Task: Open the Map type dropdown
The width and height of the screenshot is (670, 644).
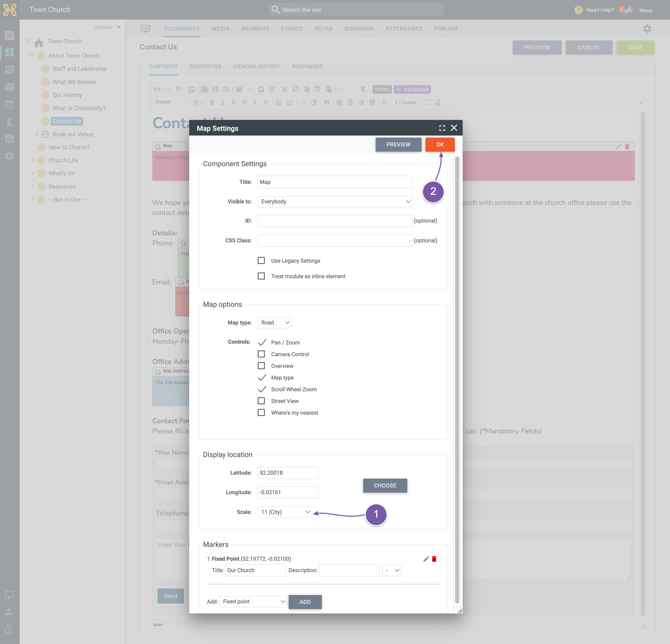Action: [x=274, y=323]
